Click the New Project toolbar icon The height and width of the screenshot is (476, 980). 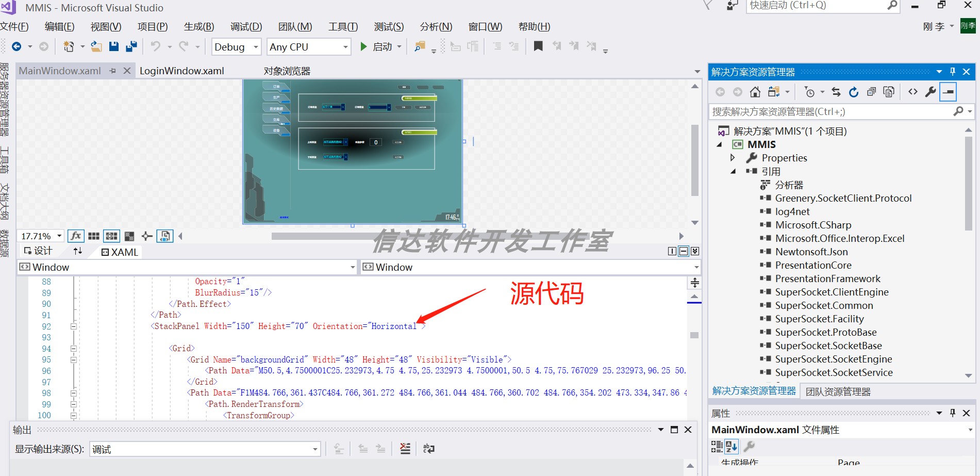(x=68, y=46)
